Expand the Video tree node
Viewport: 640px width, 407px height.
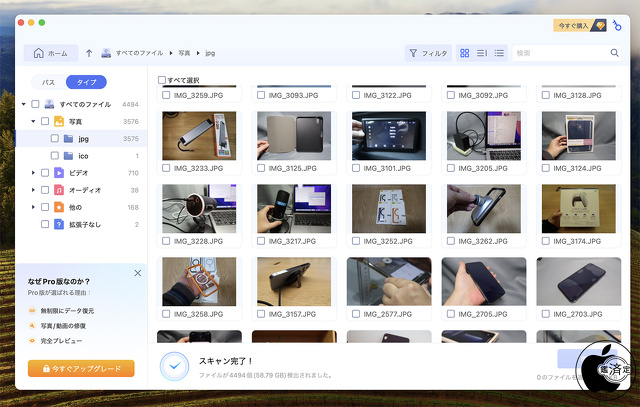33,173
